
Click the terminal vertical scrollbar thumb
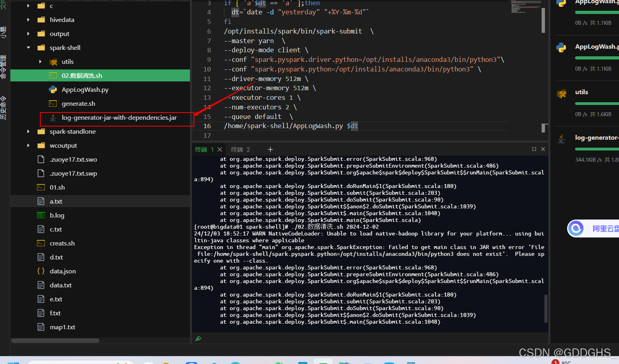pyautogui.click(x=546, y=309)
